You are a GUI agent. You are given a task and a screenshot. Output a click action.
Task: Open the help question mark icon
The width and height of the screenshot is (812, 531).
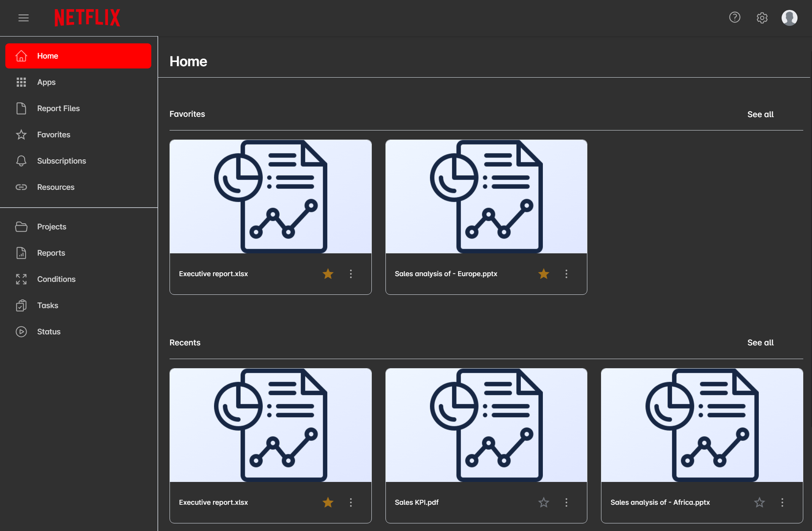[734, 17]
